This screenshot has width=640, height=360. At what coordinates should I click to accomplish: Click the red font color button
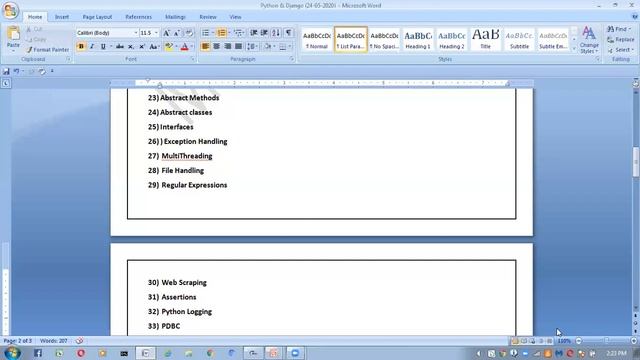point(184,47)
